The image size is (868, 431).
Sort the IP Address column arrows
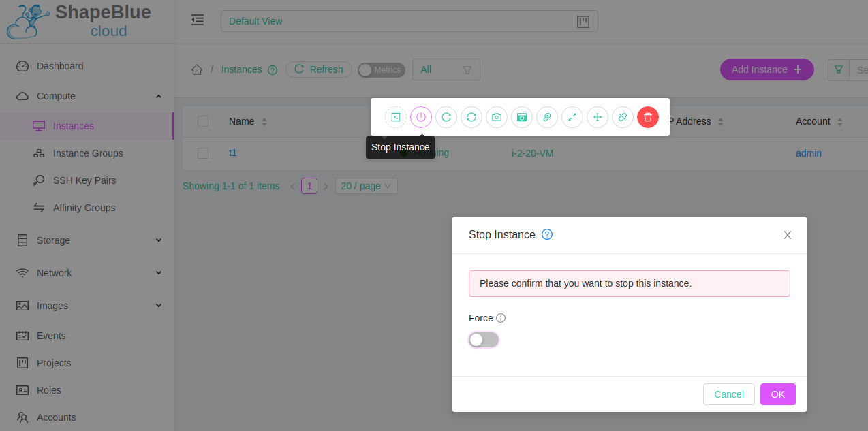coord(721,122)
